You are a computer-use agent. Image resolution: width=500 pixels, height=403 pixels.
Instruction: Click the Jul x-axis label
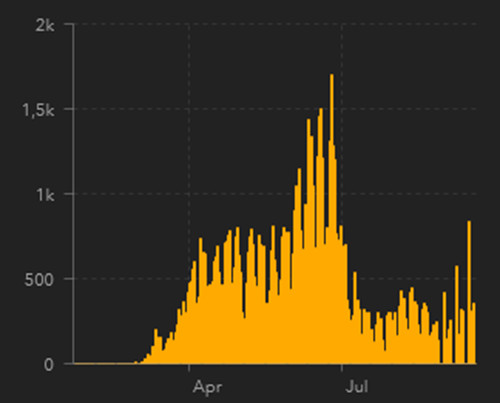[x=357, y=387]
